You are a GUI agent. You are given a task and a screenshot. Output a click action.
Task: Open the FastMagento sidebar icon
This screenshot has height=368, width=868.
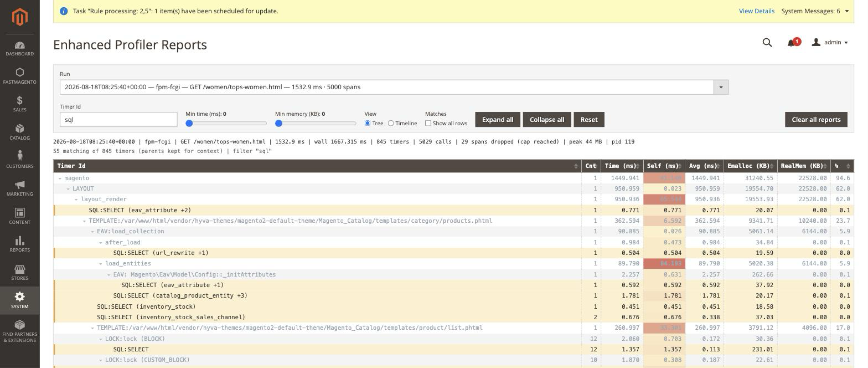coord(19,72)
